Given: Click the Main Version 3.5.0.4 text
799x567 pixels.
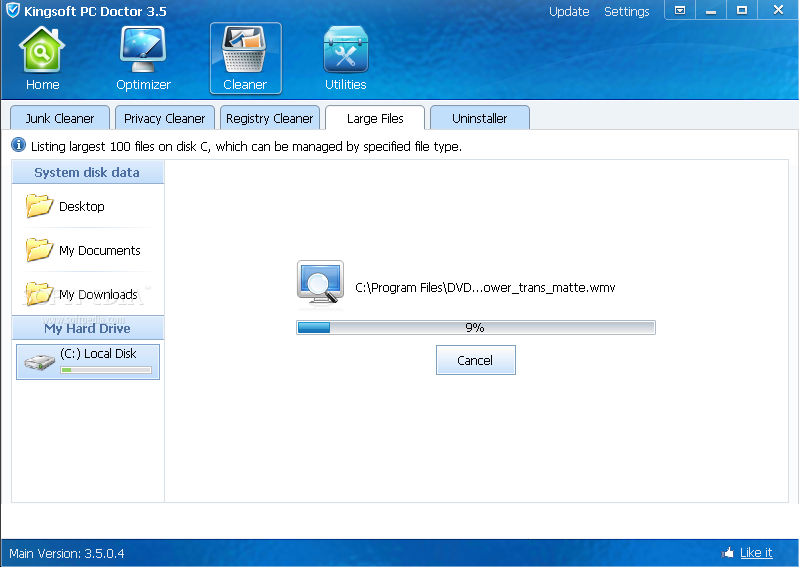Looking at the screenshot, I should point(67,553).
